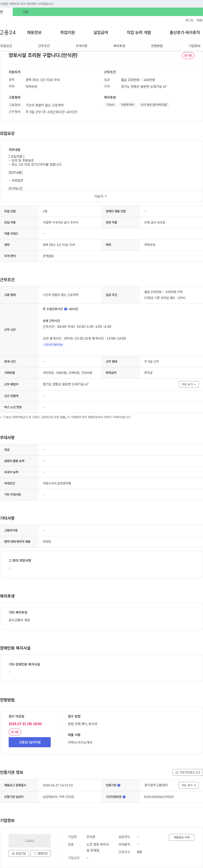Click contact 남강희(031-799-2703)
Viewport: 203px width, 868px height.
pyautogui.click(x=58, y=797)
